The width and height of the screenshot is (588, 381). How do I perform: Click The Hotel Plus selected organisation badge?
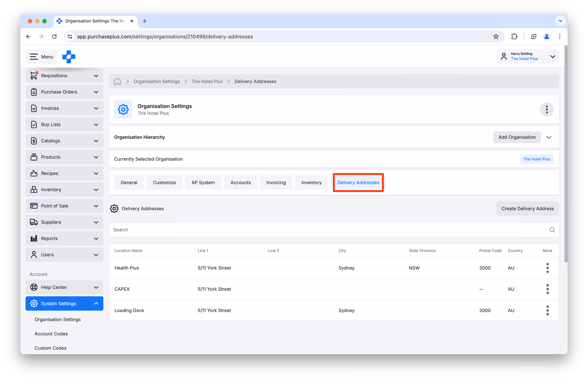536,159
